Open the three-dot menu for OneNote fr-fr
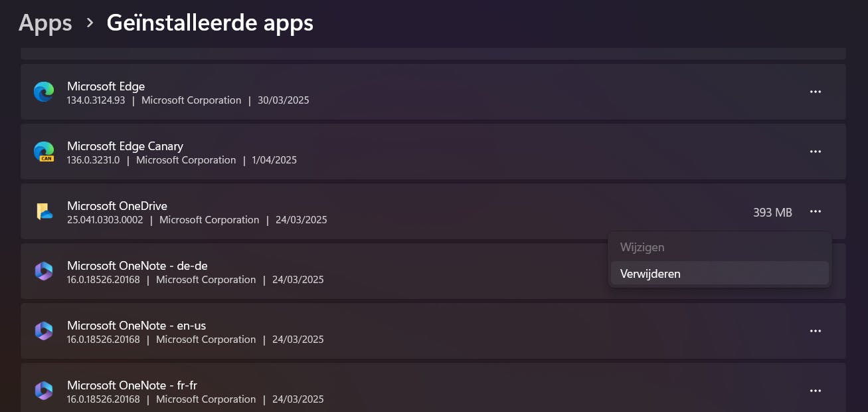The height and width of the screenshot is (412, 868). (x=816, y=391)
